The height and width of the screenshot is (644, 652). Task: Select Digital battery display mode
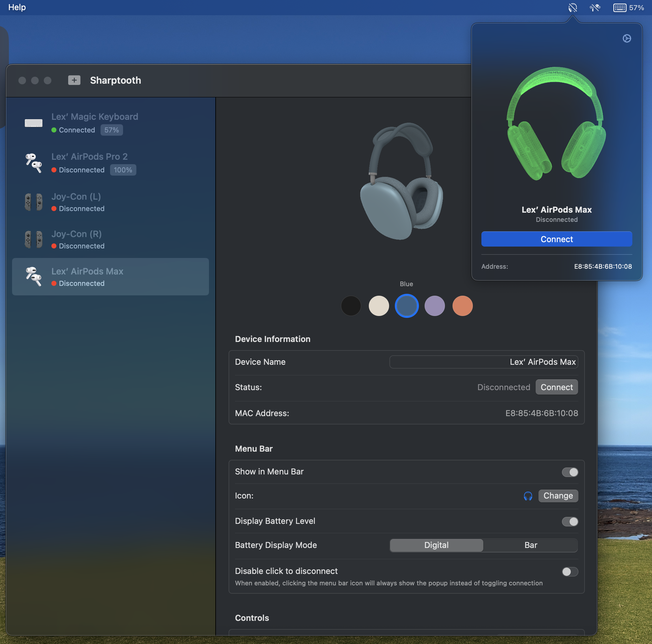tap(436, 545)
